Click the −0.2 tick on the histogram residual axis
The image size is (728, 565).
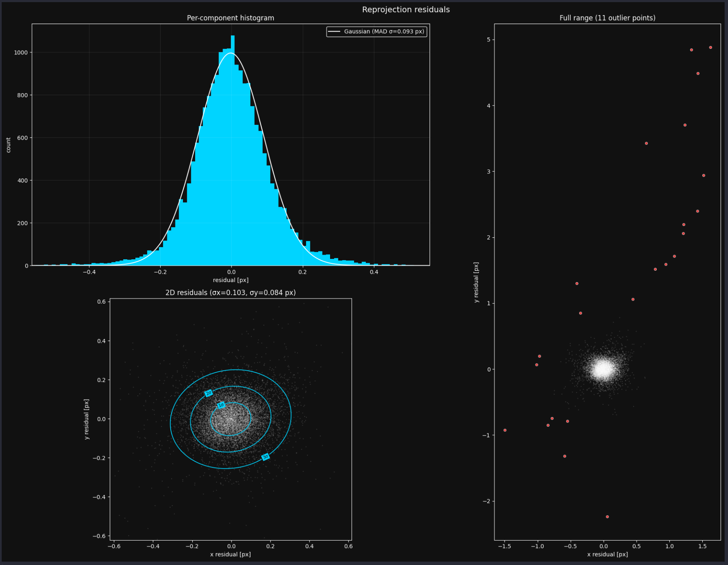(160, 272)
